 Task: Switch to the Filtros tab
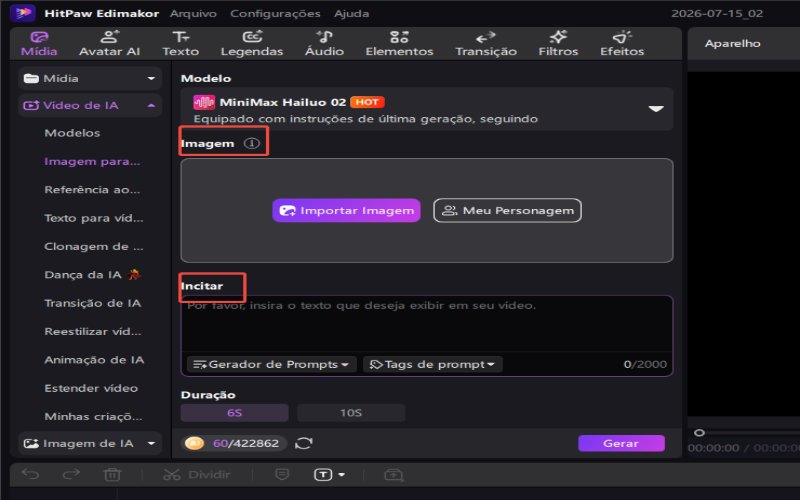tap(558, 44)
